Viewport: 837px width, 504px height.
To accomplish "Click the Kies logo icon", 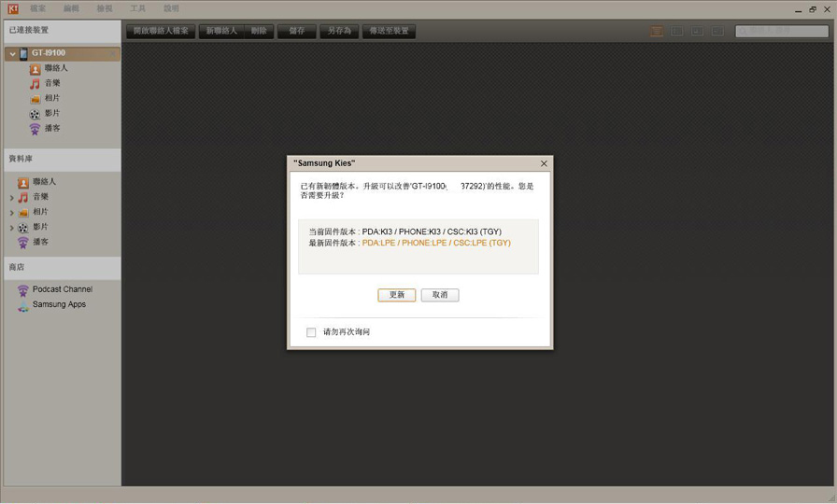I will click(13, 9).
